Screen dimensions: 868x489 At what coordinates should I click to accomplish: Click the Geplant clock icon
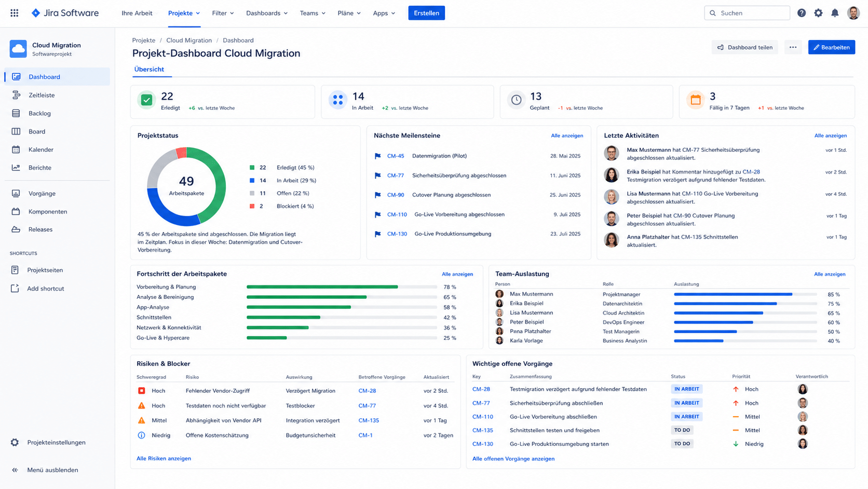tap(516, 100)
